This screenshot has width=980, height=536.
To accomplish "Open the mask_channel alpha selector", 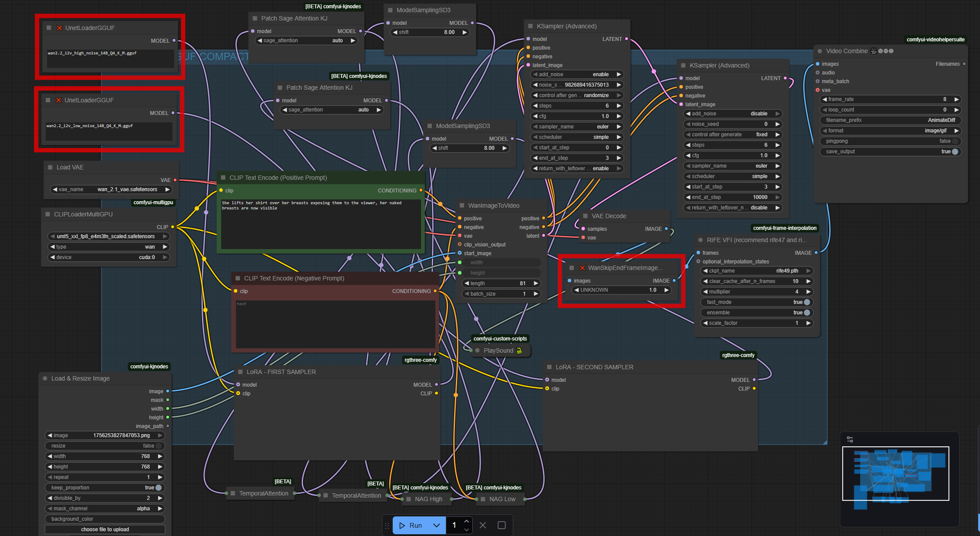I will pyautogui.click(x=105, y=509).
